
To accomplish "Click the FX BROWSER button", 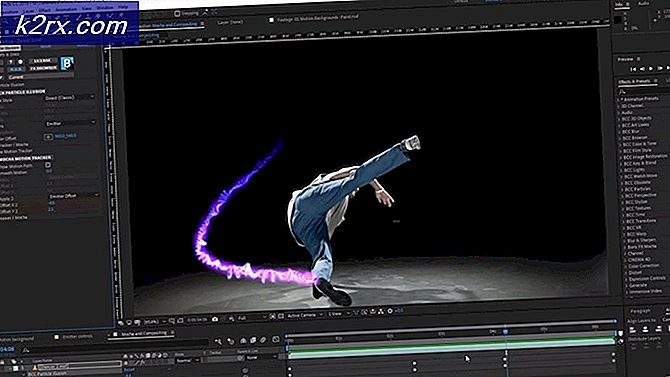I will pos(43,68).
